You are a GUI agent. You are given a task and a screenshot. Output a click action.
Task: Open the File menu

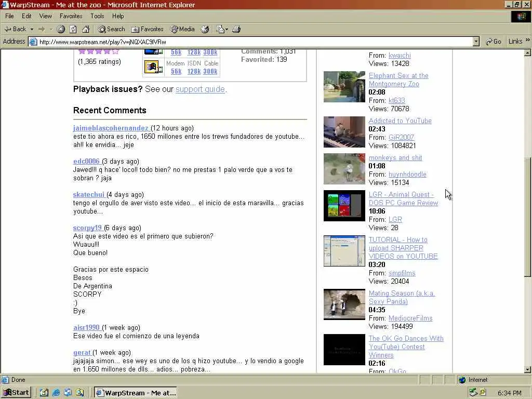tap(9, 16)
